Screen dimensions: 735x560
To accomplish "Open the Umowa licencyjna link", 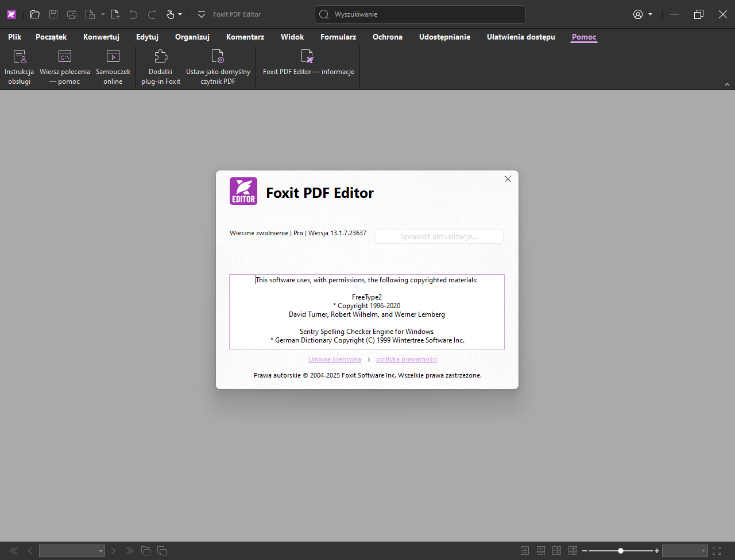I will 335,359.
